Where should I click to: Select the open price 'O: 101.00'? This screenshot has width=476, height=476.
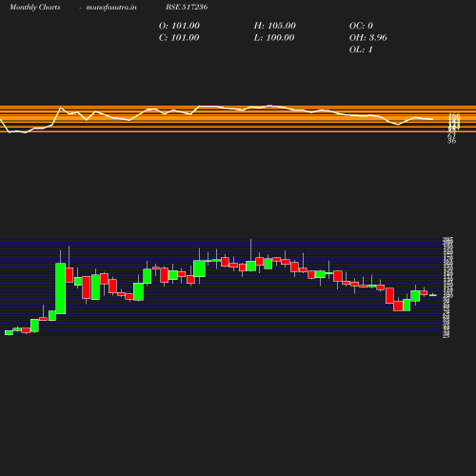click(179, 26)
